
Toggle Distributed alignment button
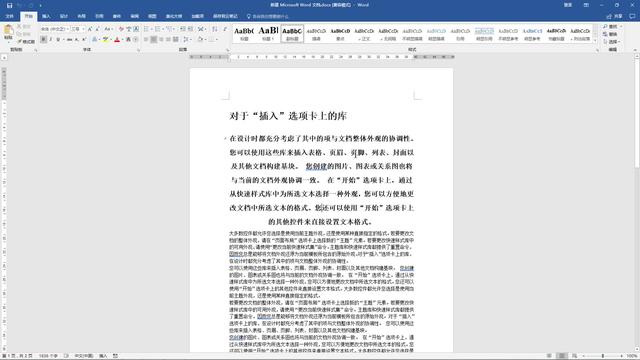coord(176,40)
